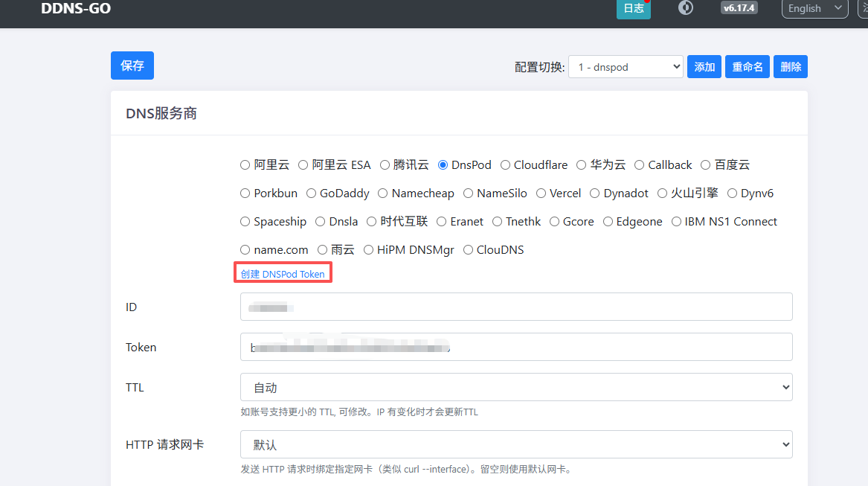Select the HiPM DNSMgr radio option
Image resolution: width=868 pixels, height=486 pixels.
(368, 250)
